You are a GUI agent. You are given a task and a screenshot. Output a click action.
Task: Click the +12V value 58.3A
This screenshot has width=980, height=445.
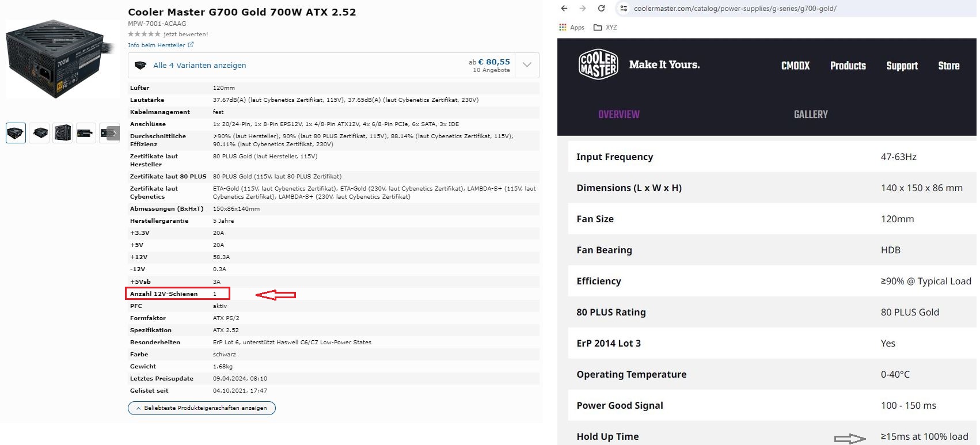[x=221, y=257]
